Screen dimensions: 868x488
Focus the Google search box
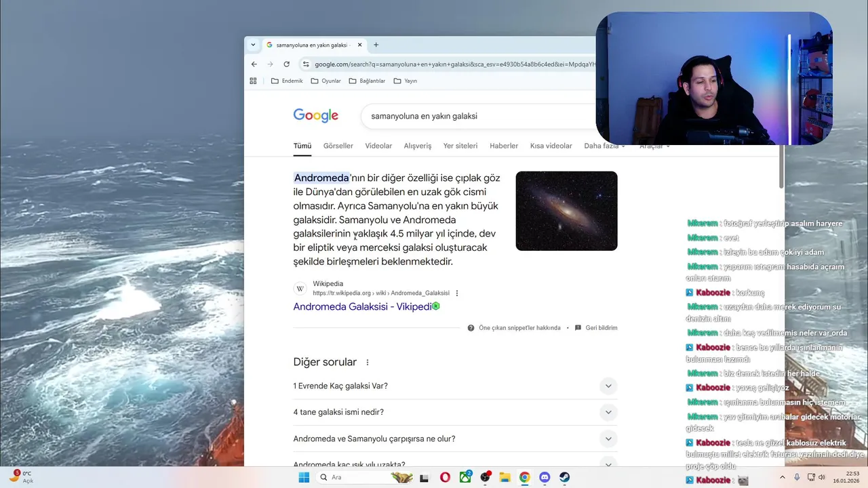tap(478, 116)
